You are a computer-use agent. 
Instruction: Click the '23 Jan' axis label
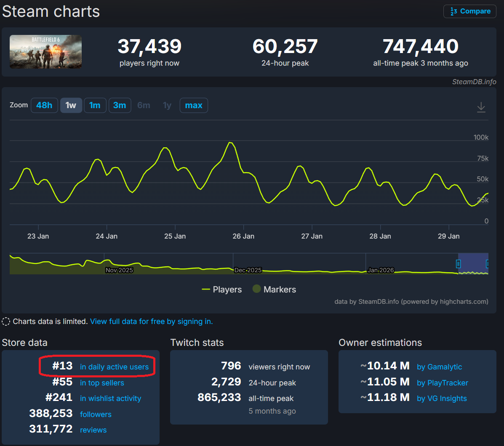click(x=38, y=236)
